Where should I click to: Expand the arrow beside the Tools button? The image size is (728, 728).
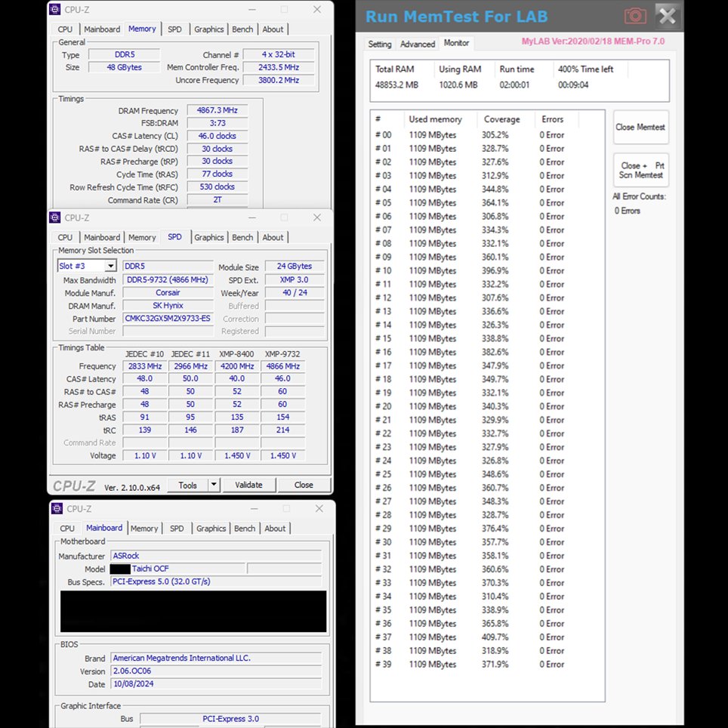[x=214, y=485]
